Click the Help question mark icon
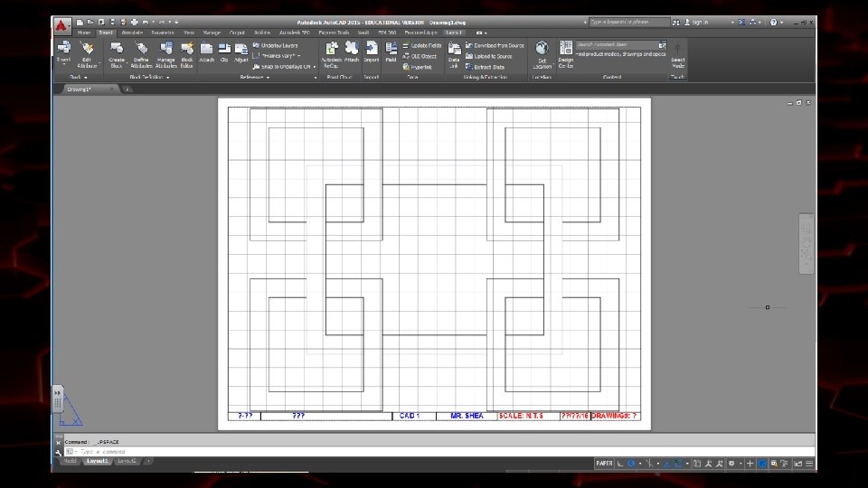The image size is (868, 488). (x=773, y=22)
